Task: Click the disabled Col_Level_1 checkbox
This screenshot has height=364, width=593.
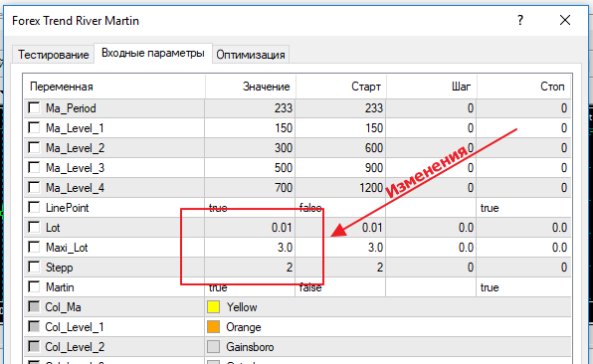Action: [34, 327]
